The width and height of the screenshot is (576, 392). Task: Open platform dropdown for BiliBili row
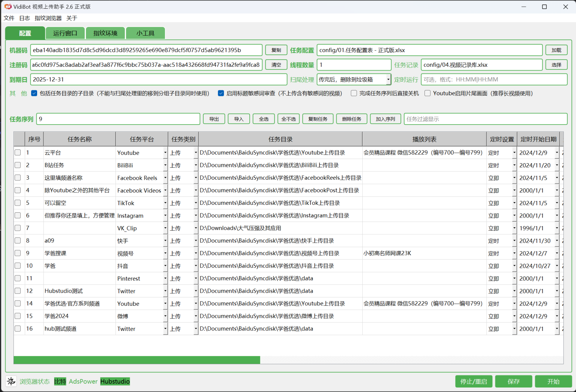(x=165, y=165)
